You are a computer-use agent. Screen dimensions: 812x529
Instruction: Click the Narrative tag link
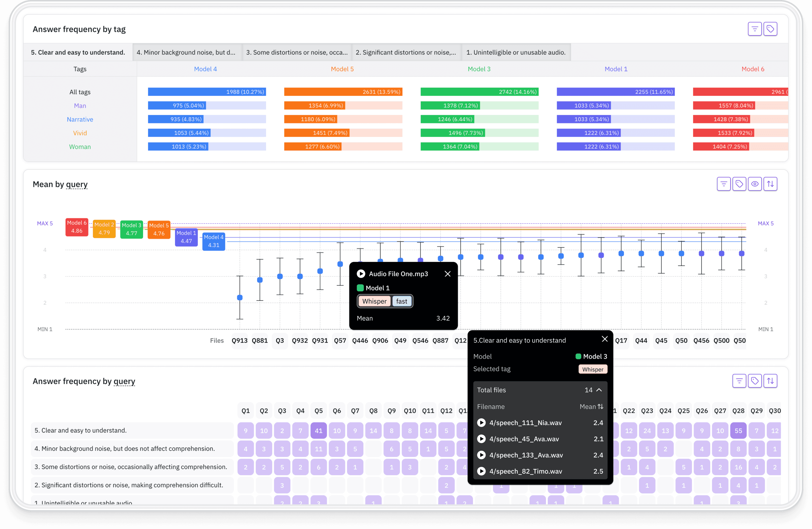80,119
